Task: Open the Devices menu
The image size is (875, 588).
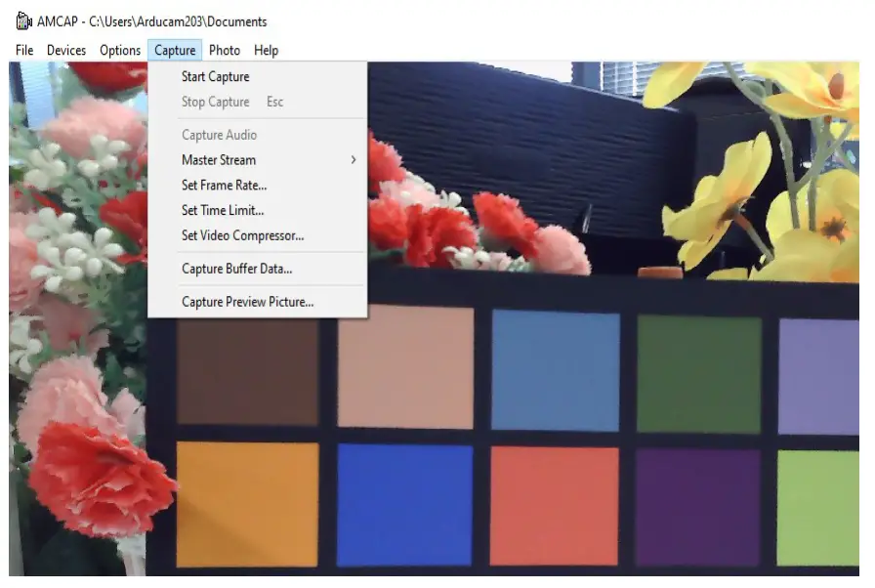Action: coord(66,50)
